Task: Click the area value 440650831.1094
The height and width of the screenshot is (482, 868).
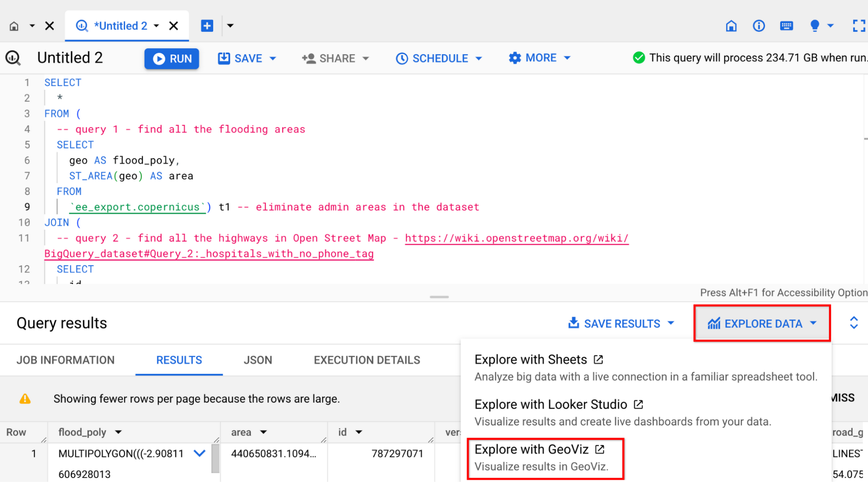Action: pyautogui.click(x=274, y=454)
